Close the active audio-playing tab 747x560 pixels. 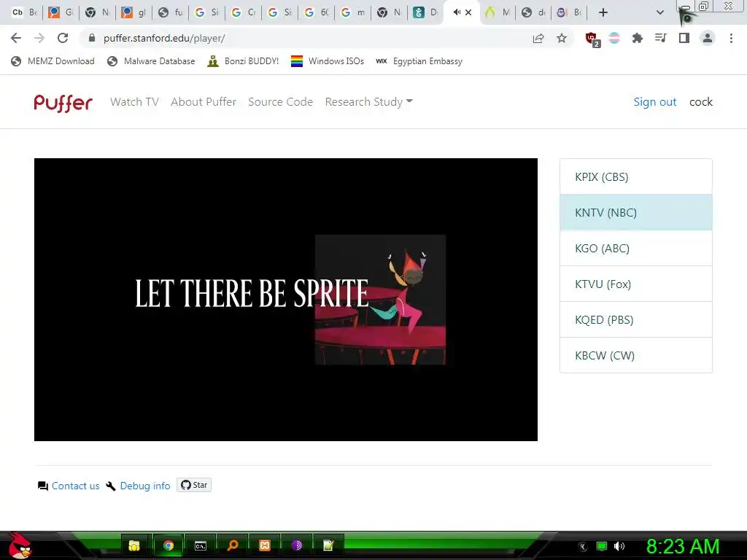tap(468, 12)
